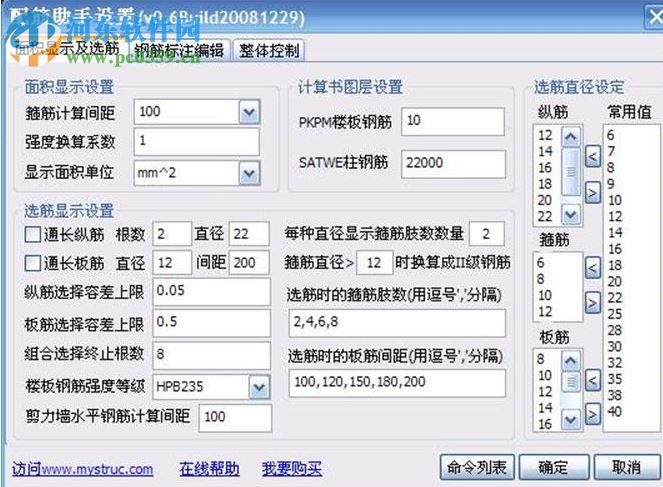The width and height of the screenshot is (663, 487).
Task: Click the 板筋 add left arrow button
Action: 593,380
